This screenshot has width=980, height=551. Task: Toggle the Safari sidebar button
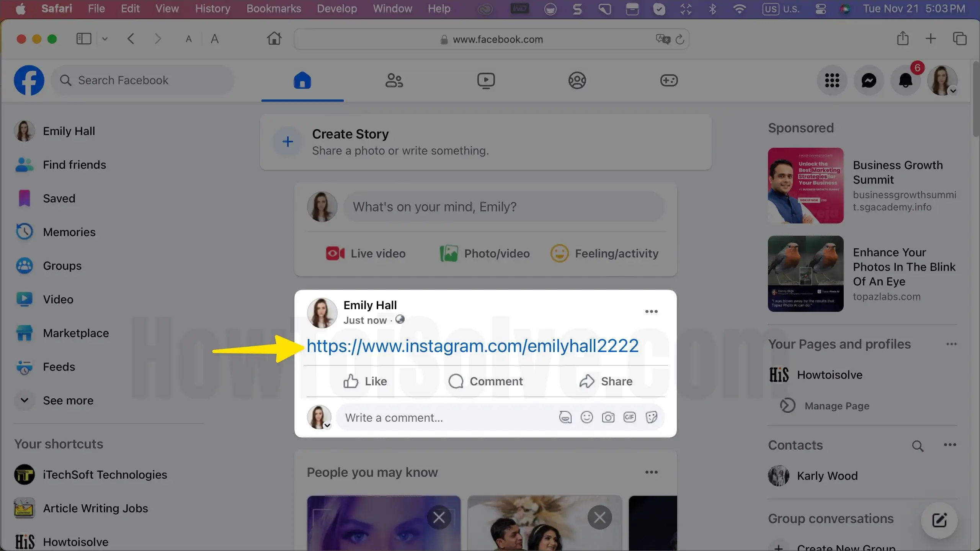tap(84, 39)
